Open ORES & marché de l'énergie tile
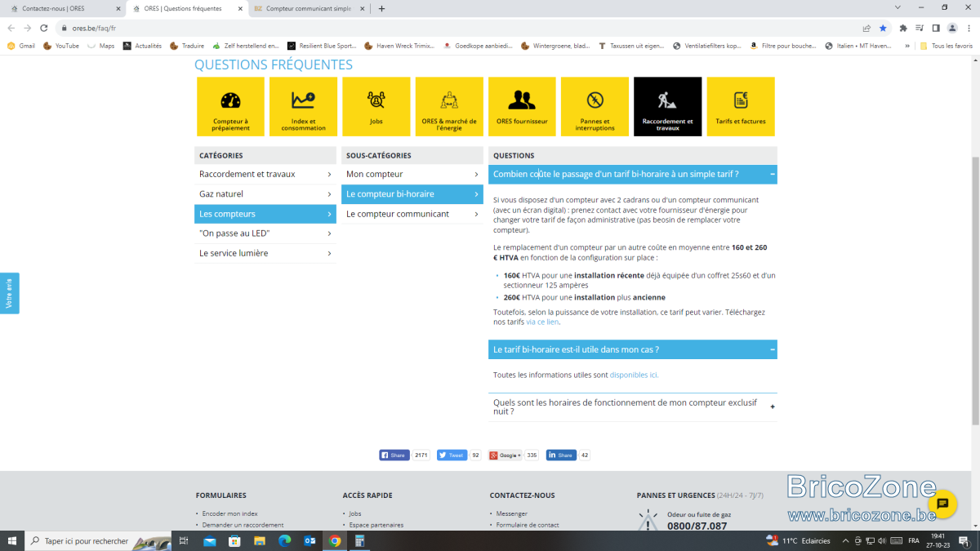 tap(449, 106)
